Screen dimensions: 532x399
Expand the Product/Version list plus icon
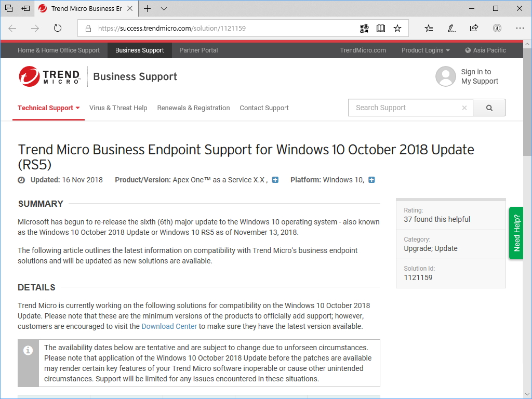pos(275,180)
